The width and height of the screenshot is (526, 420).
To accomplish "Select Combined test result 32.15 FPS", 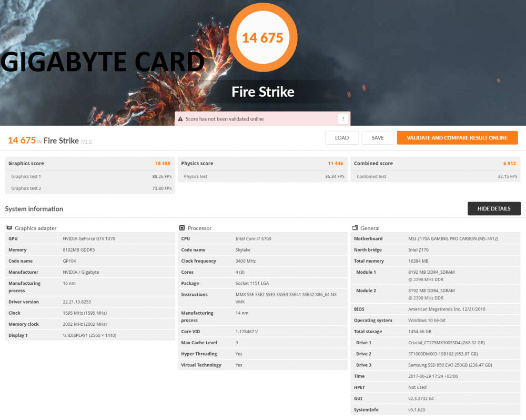I will (508, 176).
